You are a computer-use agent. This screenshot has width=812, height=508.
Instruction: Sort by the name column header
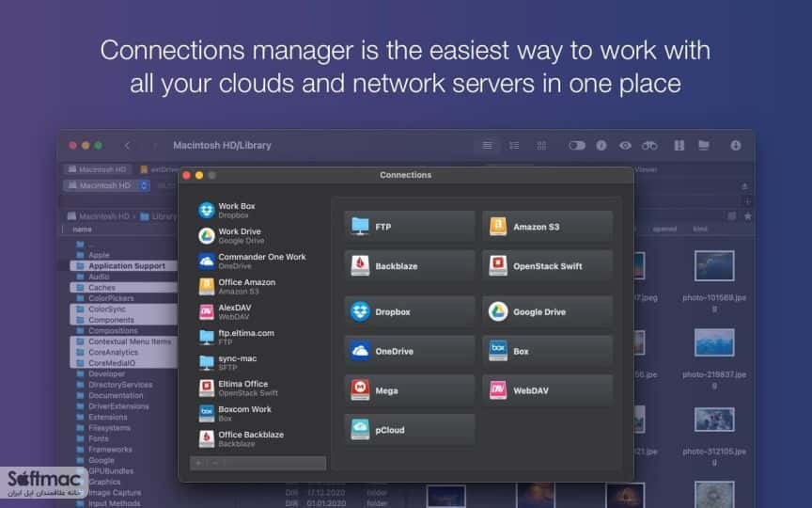click(x=83, y=230)
